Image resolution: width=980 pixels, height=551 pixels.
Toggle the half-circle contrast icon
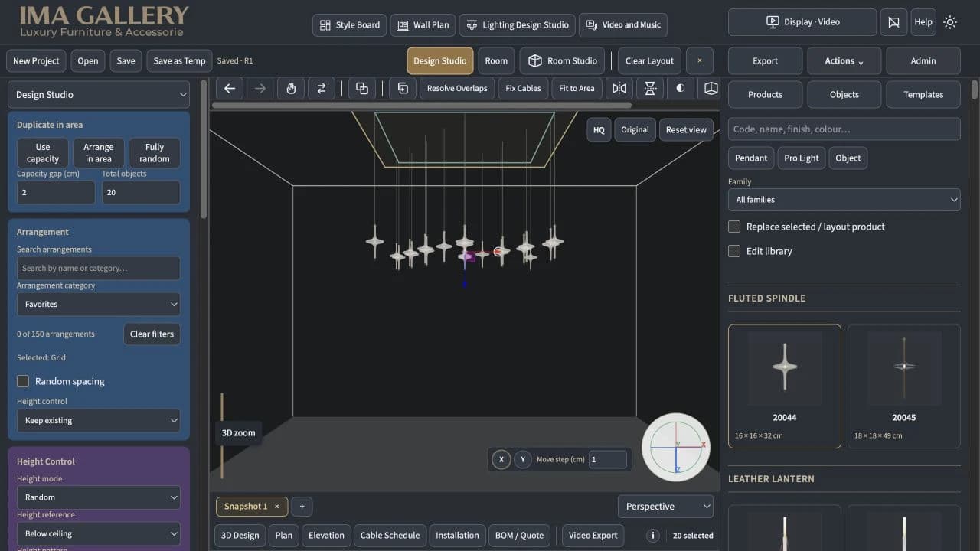pyautogui.click(x=680, y=88)
